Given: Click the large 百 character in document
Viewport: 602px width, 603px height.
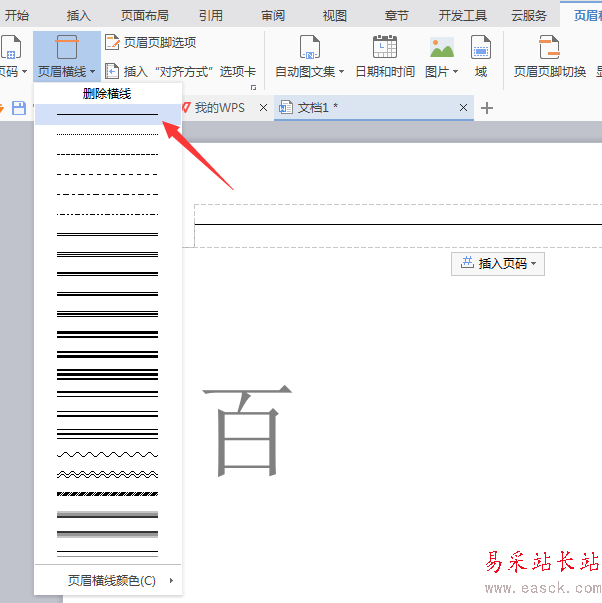Looking at the screenshot, I should [x=248, y=431].
